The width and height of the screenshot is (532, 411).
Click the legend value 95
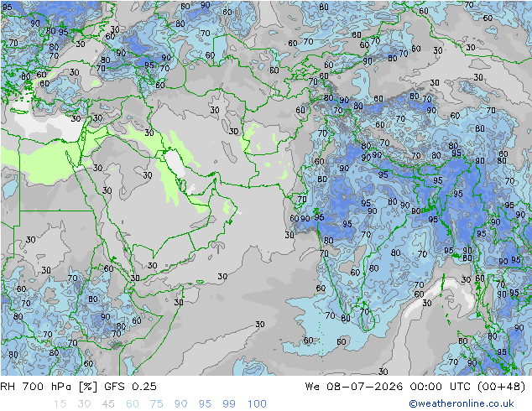205,404
